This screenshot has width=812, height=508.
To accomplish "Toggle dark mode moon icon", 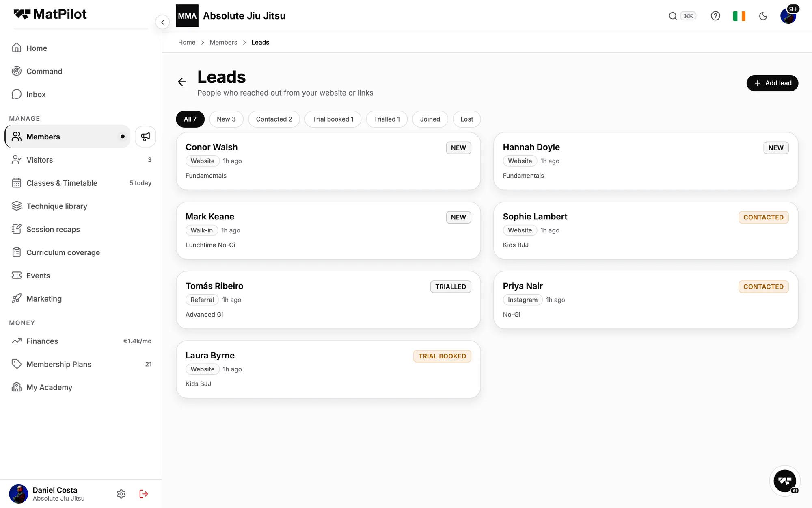I will [763, 16].
